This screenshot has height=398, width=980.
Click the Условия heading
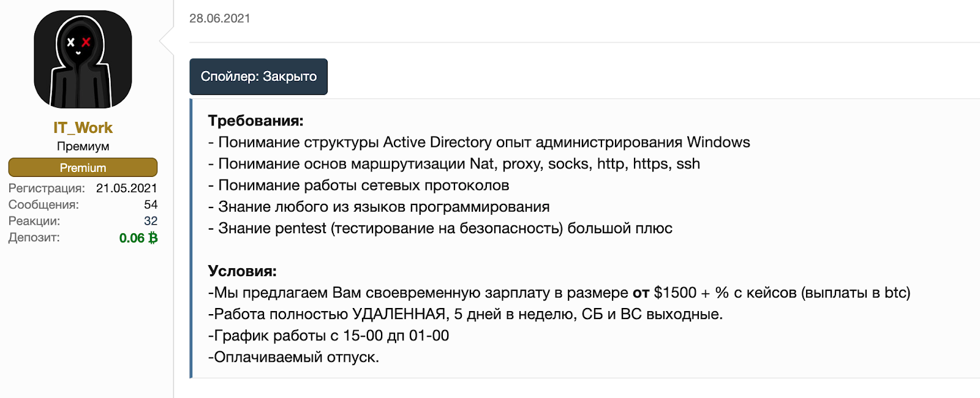(x=242, y=271)
